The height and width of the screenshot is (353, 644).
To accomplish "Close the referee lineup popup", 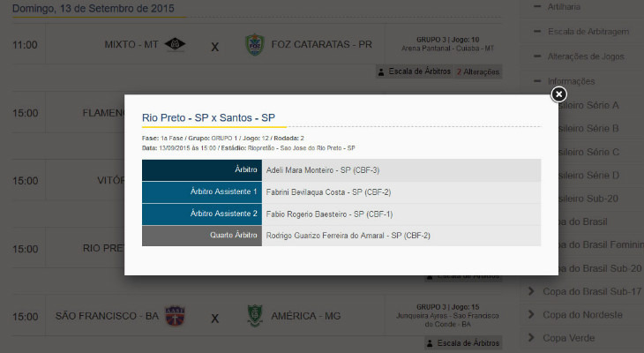I will (558, 94).
